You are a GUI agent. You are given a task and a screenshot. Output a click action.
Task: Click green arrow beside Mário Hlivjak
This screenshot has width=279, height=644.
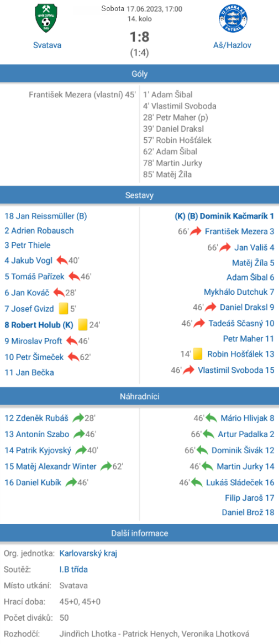[211, 418]
